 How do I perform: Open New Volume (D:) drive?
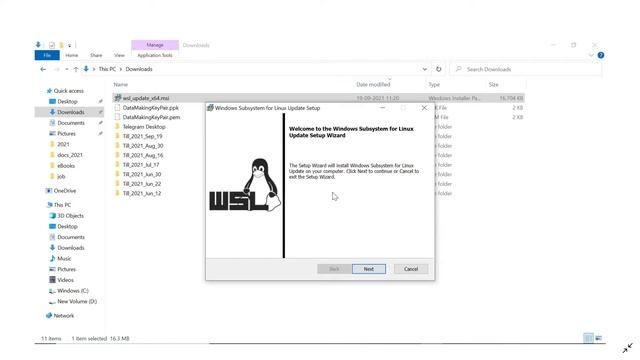click(76, 302)
